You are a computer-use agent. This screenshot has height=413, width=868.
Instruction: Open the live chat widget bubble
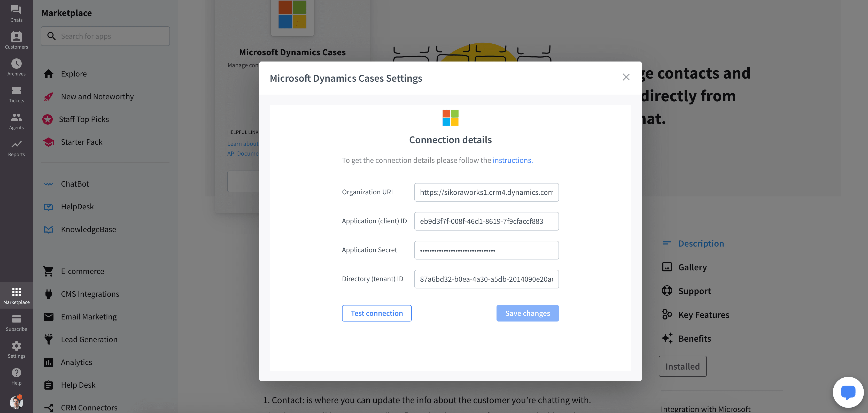[x=848, y=392]
